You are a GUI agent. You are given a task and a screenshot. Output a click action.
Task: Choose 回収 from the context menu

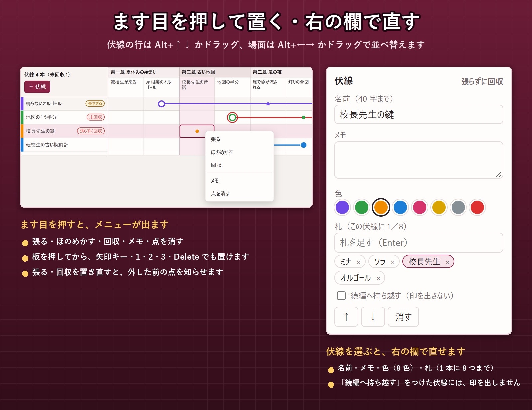(x=239, y=165)
